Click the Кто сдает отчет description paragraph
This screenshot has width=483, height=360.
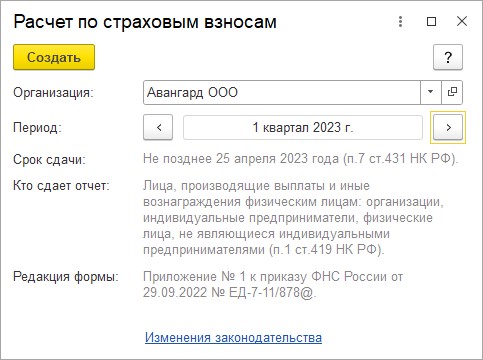[293, 217]
